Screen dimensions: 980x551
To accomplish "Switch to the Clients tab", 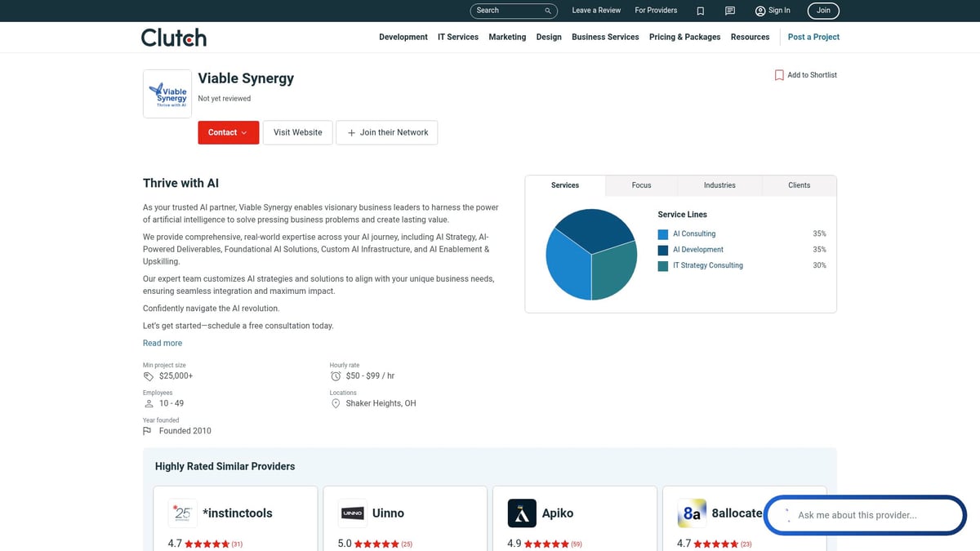I will tap(800, 185).
